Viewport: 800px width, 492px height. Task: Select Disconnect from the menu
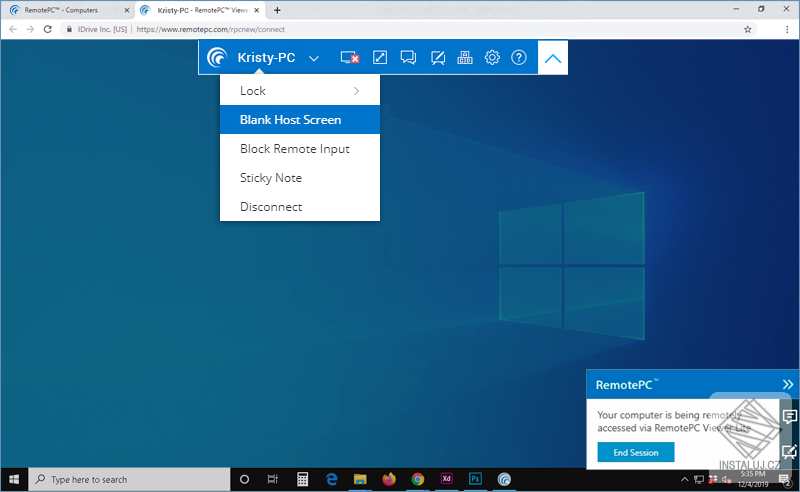coord(299,207)
